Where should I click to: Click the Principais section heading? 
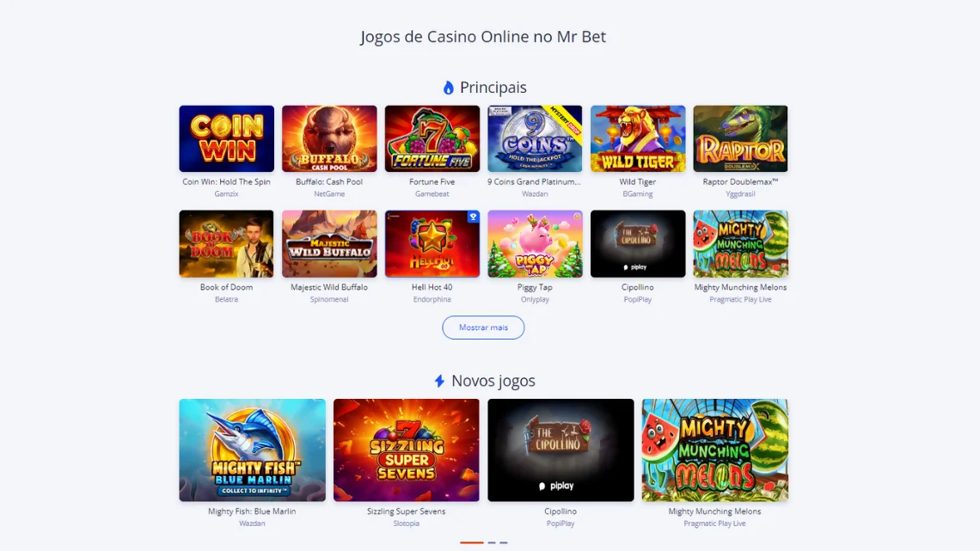click(493, 88)
